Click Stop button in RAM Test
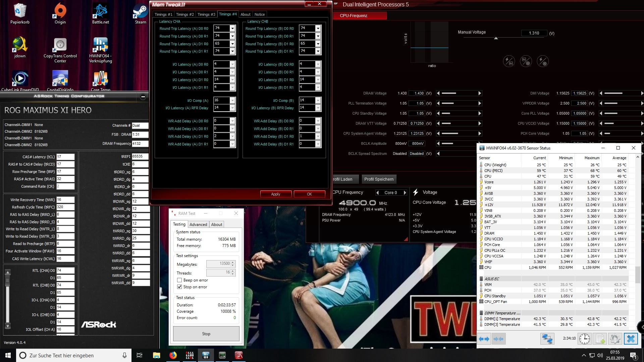The height and width of the screenshot is (362, 644). (206, 334)
